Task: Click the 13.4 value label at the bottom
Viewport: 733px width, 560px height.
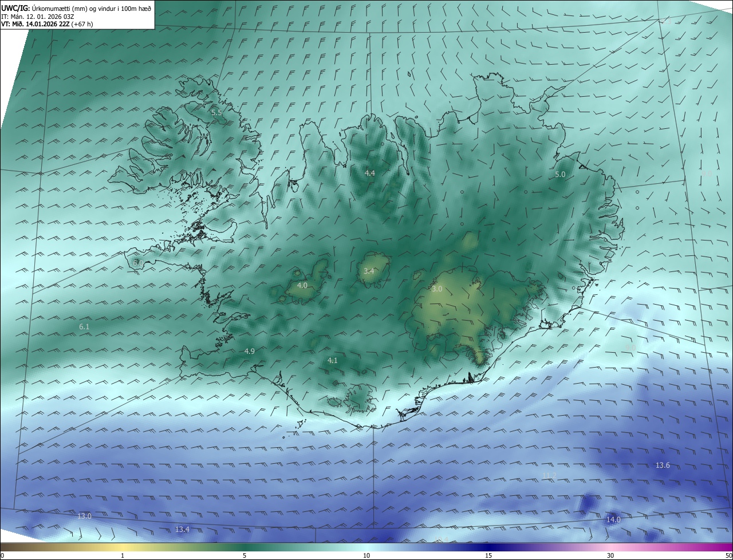Action: pos(182,530)
